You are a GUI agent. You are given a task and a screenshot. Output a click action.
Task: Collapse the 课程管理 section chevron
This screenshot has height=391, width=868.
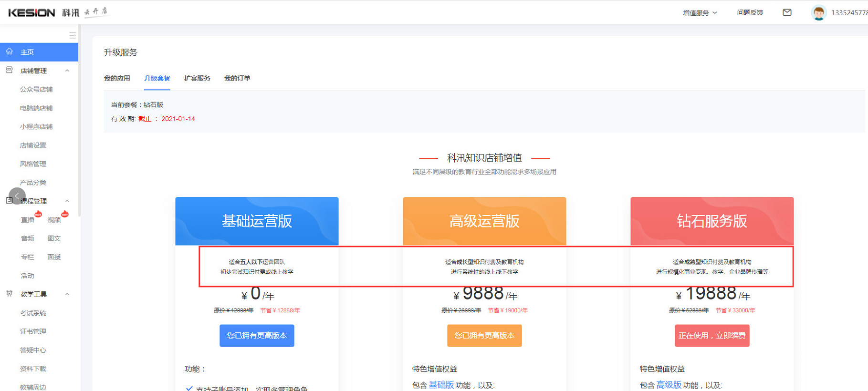click(67, 201)
